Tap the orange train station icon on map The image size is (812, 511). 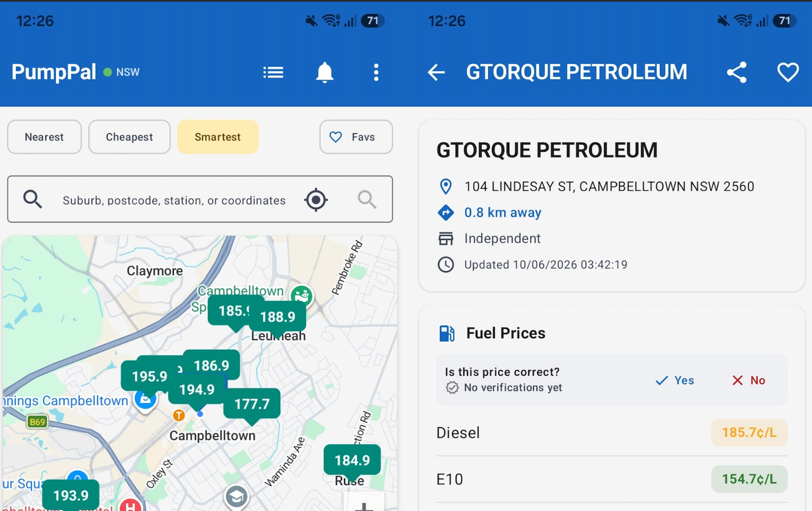click(x=179, y=416)
